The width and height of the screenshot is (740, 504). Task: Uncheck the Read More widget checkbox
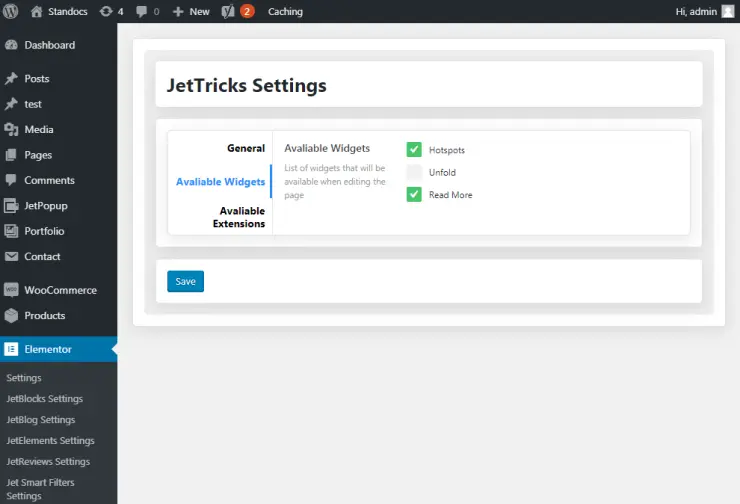pos(414,194)
